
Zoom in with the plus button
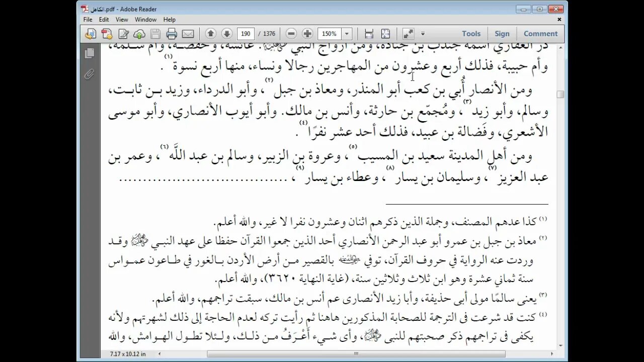(307, 34)
